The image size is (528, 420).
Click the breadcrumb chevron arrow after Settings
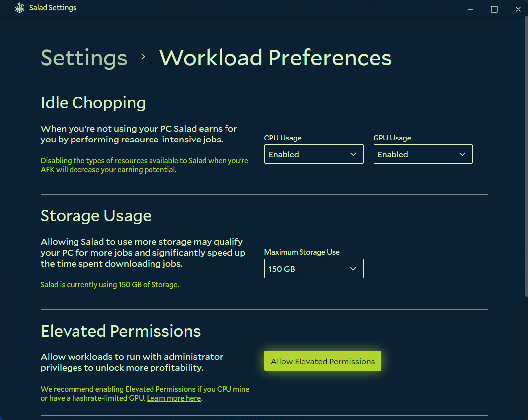tap(143, 57)
